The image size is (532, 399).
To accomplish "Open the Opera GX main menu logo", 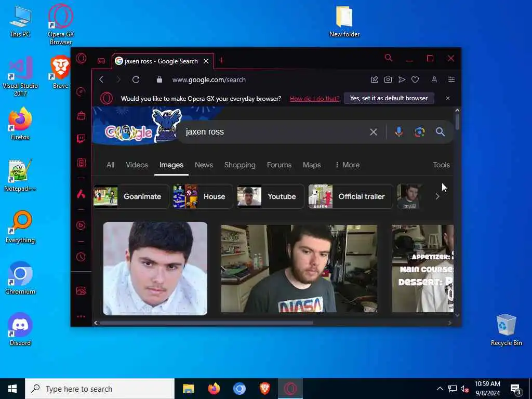I will (81, 58).
